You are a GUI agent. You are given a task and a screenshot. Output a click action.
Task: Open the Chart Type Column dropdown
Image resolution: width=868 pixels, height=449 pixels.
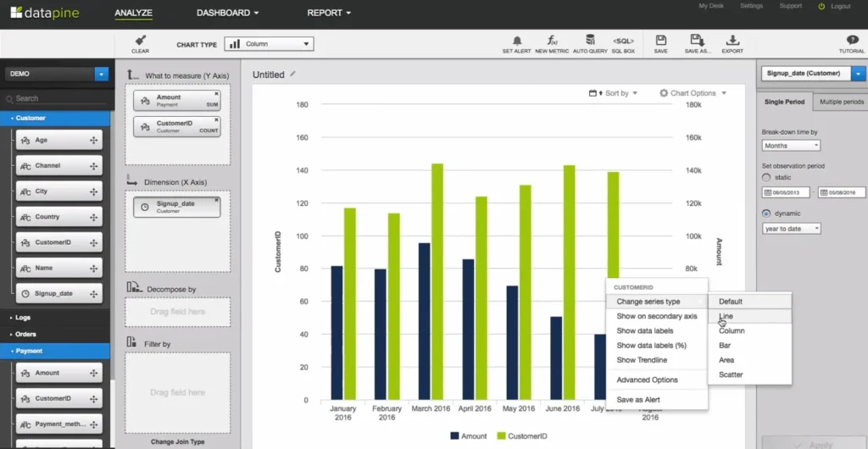pos(269,44)
